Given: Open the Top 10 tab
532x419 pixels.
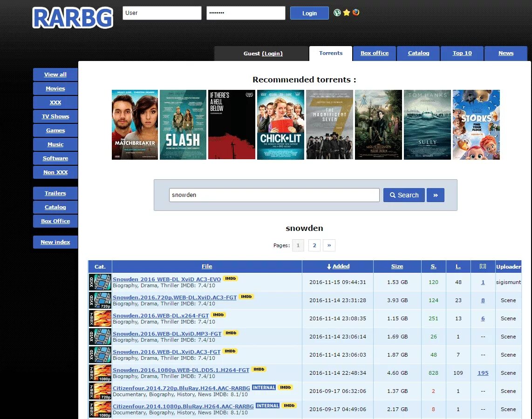Looking at the screenshot, I should (462, 53).
